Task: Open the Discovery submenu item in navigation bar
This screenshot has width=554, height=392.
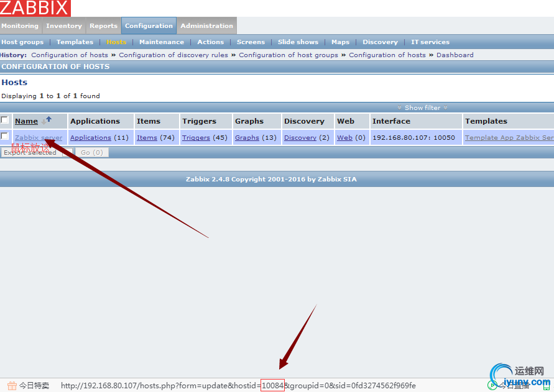Action: 380,42
